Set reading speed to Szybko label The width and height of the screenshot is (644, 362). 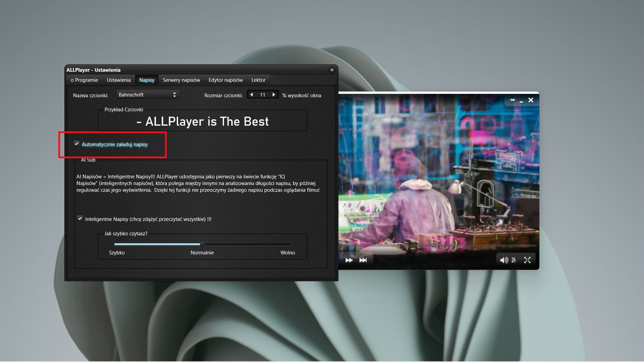pyautogui.click(x=117, y=253)
